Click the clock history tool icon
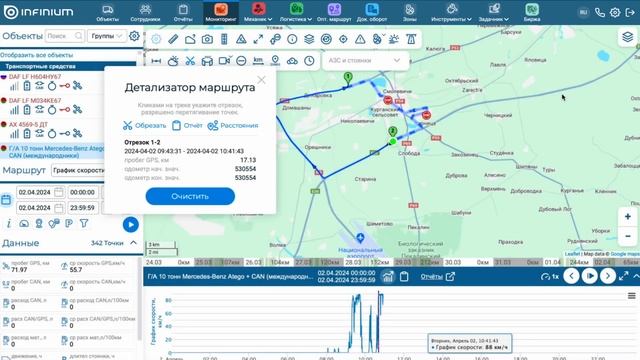The image size is (640, 360). coord(309,61)
